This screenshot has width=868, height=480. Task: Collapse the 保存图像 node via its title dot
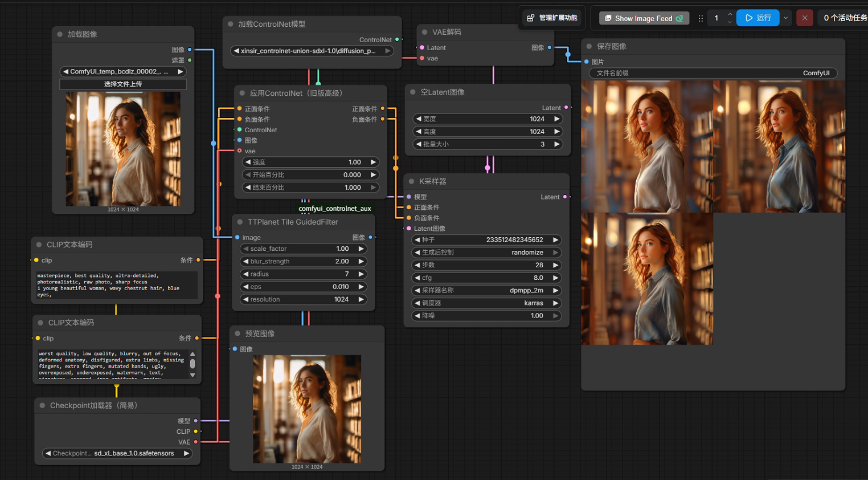589,46
